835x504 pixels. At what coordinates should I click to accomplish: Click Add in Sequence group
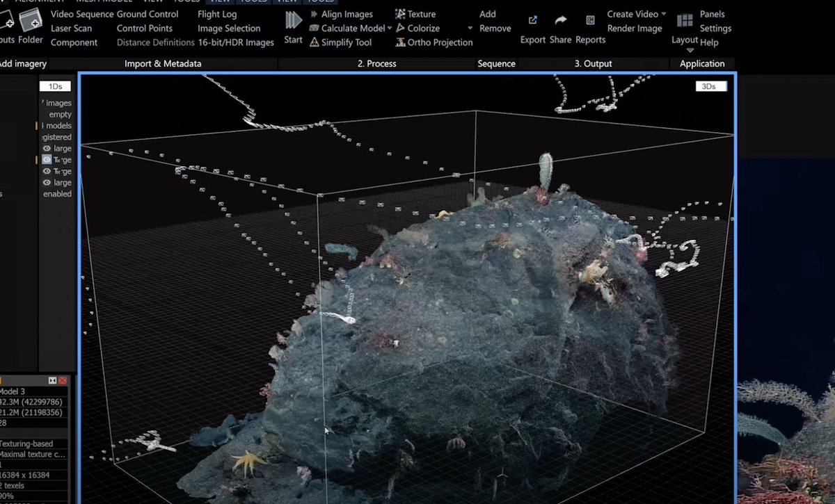(488, 14)
